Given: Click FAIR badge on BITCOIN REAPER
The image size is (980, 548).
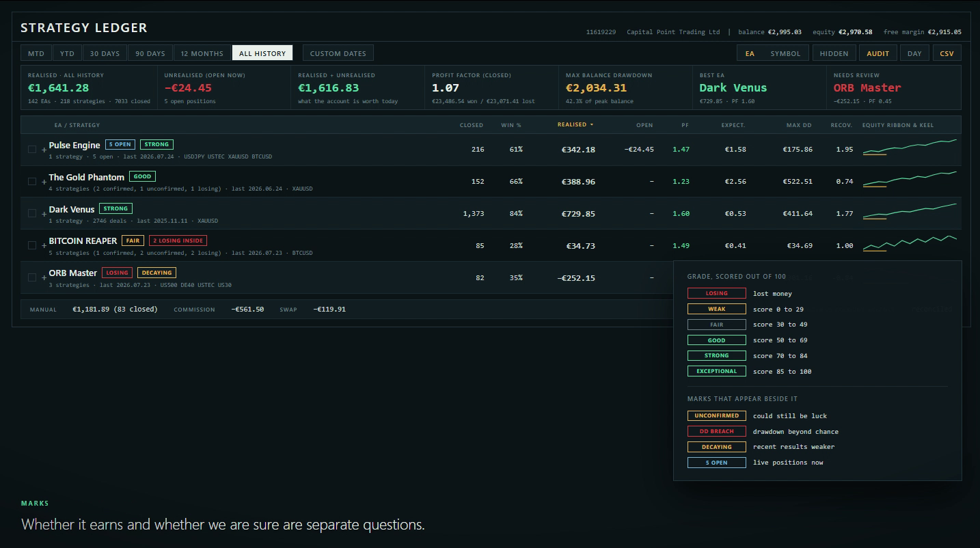Looking at the screenshot, I should [133, 241].
